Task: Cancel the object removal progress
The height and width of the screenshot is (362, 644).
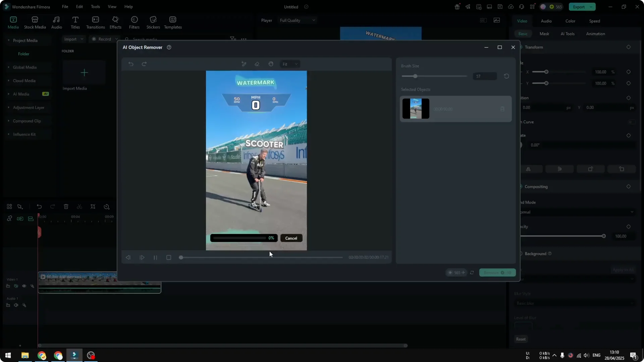Action: 291,238
